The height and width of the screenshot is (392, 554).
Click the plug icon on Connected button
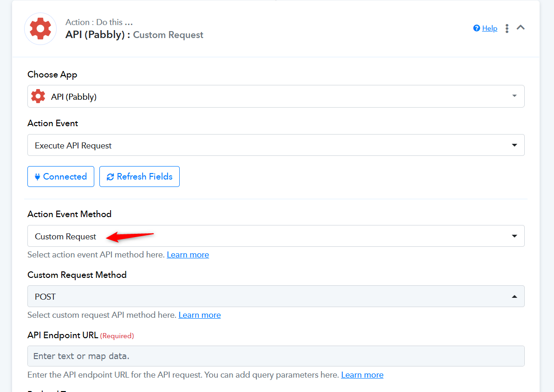pos(37,177)
